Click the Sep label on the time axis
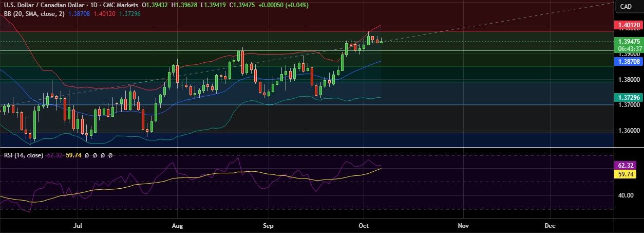The width and height of the screenshot is (644, 233). click(x=267, y=225)
